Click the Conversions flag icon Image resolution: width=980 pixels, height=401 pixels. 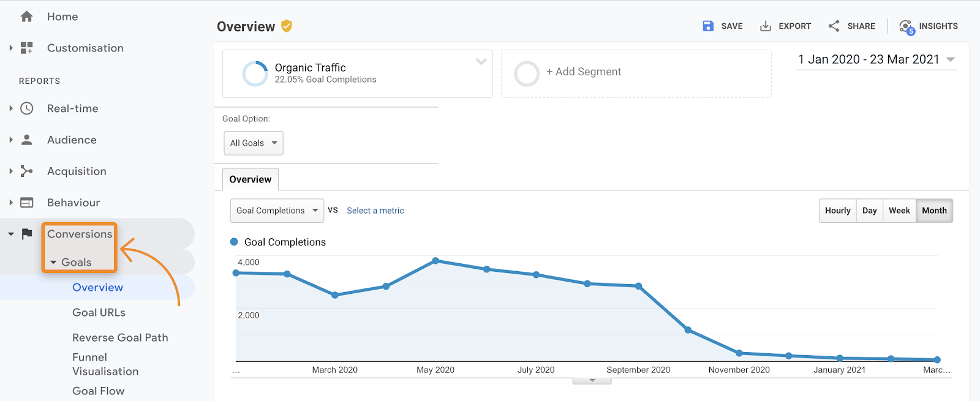tap(26, 234)
